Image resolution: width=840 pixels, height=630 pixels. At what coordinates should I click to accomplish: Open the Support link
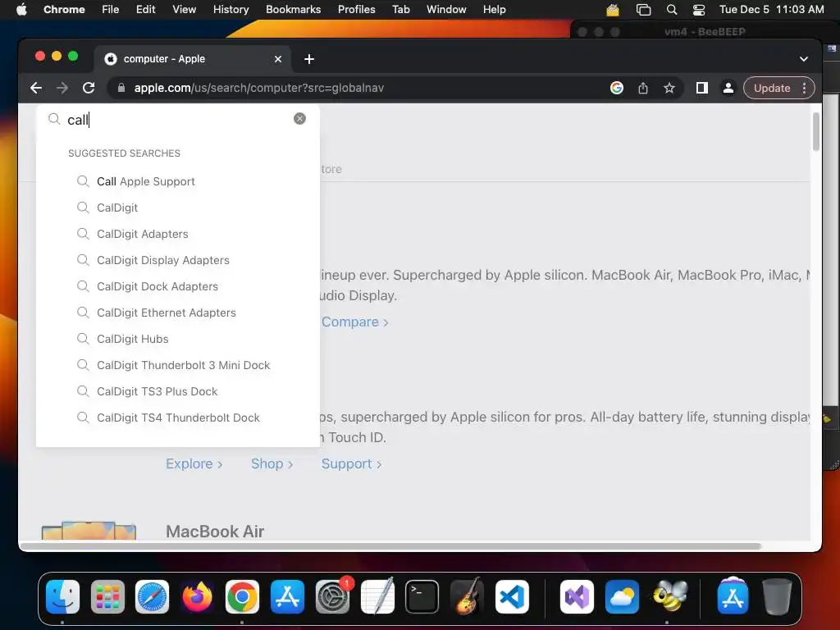coord(351,464)
